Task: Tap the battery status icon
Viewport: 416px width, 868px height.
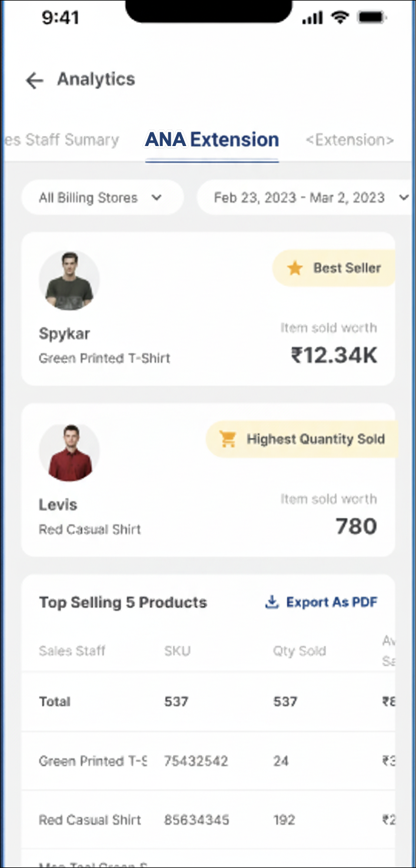Action: pos(371,18)
